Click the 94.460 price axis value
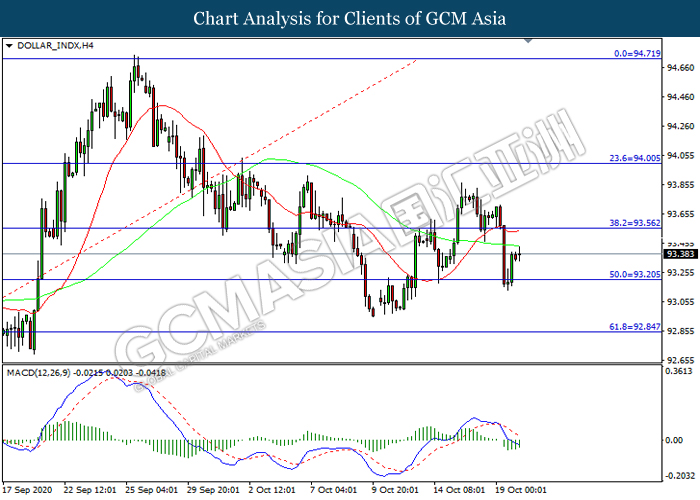Image resolution: width=700 pixels, height=500 pixels. pyautogui.click(x=680, y=97)
